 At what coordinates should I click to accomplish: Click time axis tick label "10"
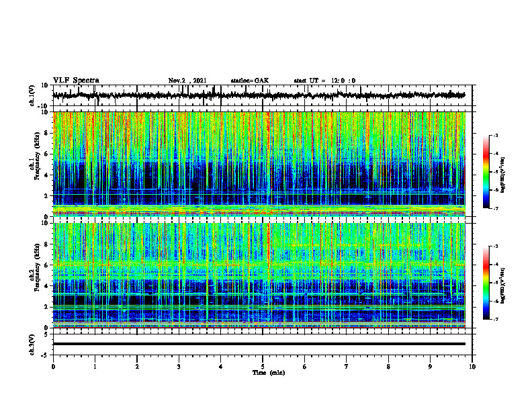472,367
